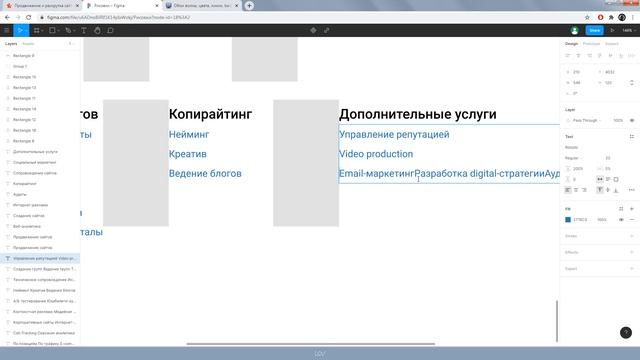Add a stroke in Stroke section

coord(631,236)
